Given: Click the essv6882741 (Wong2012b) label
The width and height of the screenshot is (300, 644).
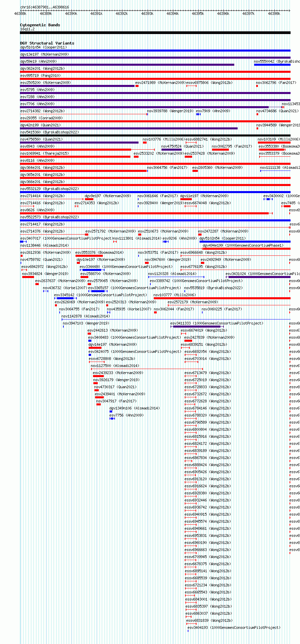Looking at the screenshot, I should pos(209,139).
